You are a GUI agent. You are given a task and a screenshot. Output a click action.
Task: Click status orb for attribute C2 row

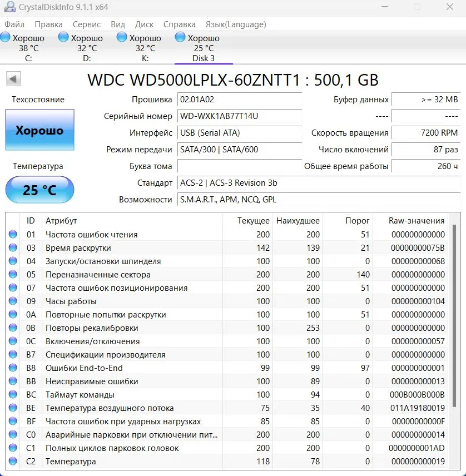[13, 462]
